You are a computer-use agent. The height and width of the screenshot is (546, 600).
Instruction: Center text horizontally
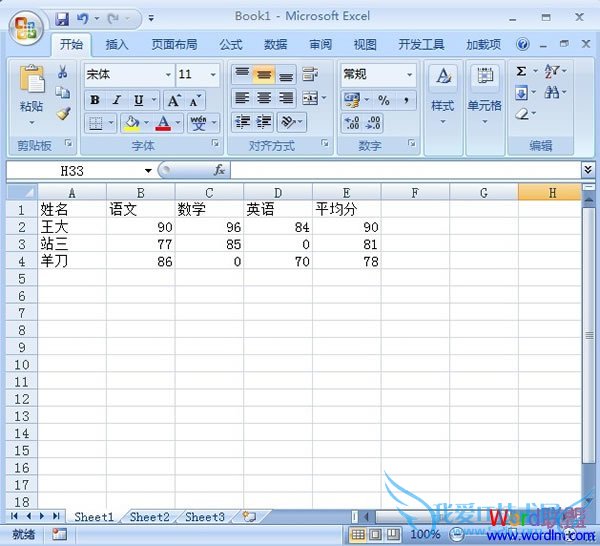pos(264,98)
